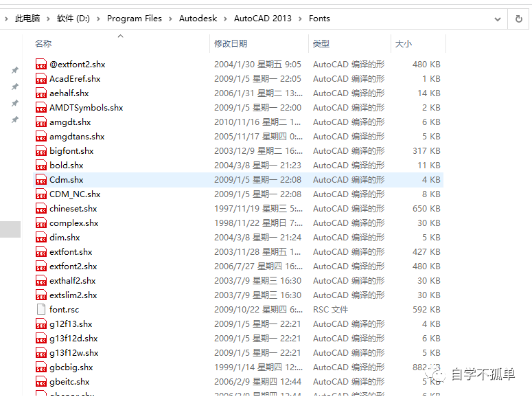Viewport: 532px width, 397px height.
Task: Select the file name chineset.shx
Action: click(x=73, y=209)
